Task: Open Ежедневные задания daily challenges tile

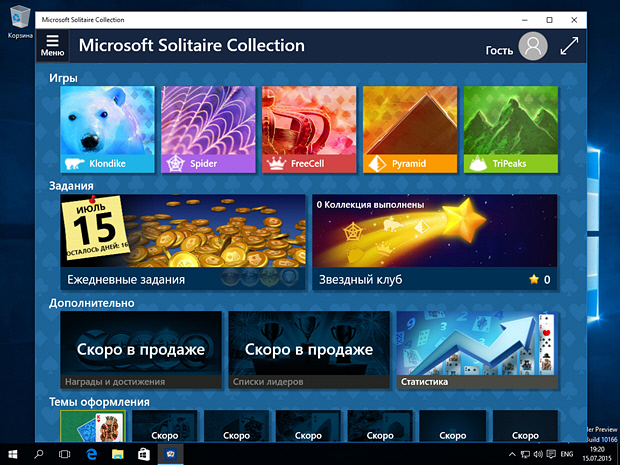Action: point(183,242)
